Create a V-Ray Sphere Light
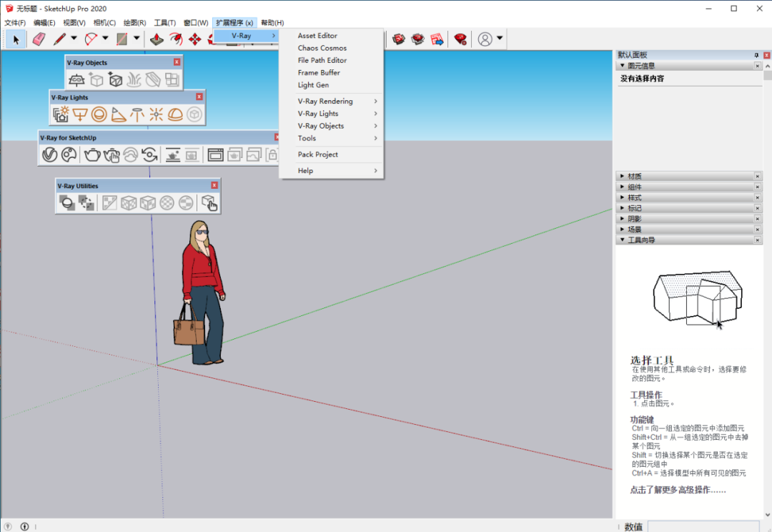 point(99,114)
